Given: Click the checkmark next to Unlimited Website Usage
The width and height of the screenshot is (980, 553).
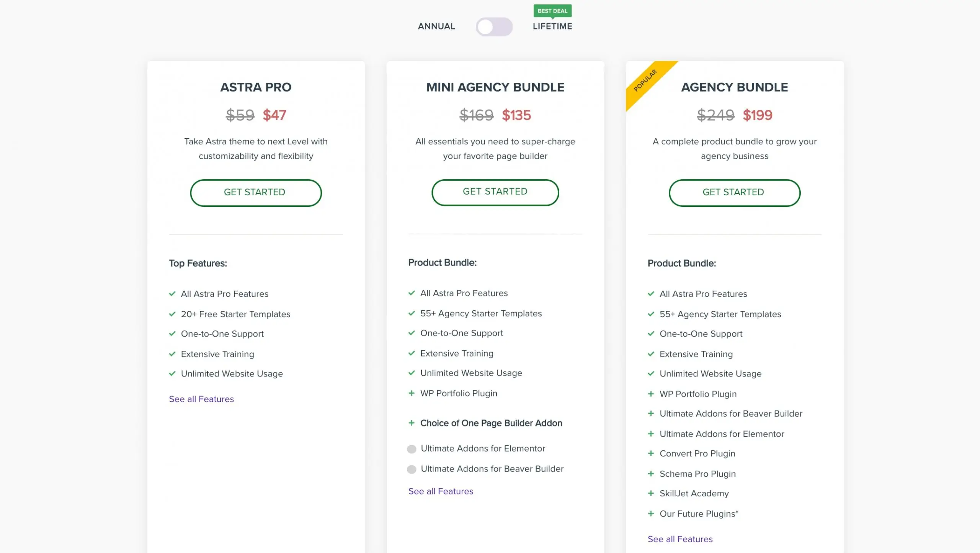Looking at the screenshot, I should (171, 373).
